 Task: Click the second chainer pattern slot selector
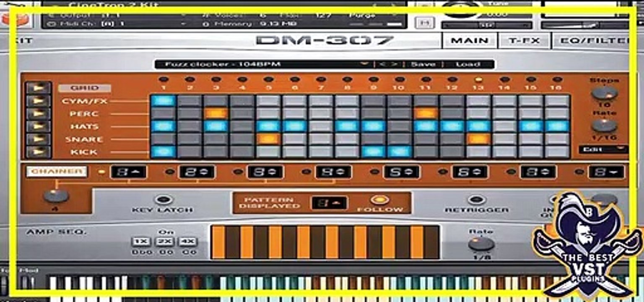click(197, 172)
